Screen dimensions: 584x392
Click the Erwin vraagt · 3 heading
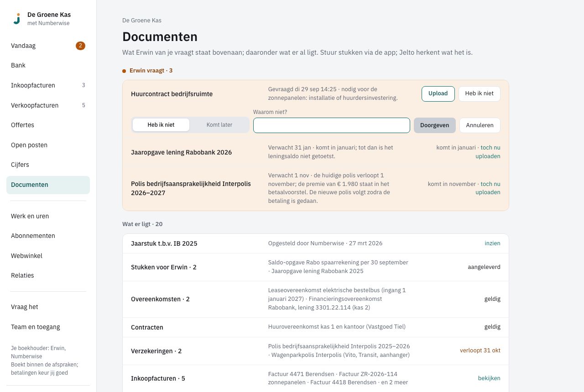click(x=151, y=71)
